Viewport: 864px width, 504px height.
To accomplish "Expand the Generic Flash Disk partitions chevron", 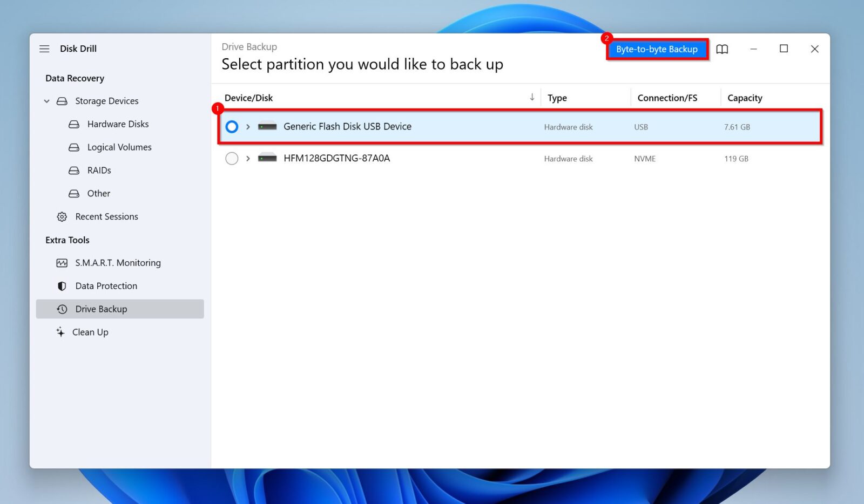I will [x=248, y=126].
